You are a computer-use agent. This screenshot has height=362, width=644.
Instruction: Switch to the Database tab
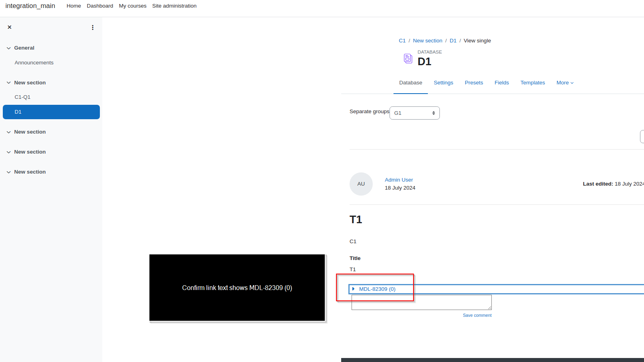pyautogui.click(x=411, y=83)
